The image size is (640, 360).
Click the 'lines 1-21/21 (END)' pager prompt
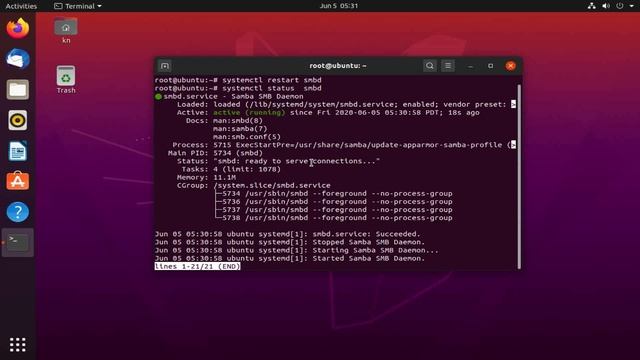(198, 266)
